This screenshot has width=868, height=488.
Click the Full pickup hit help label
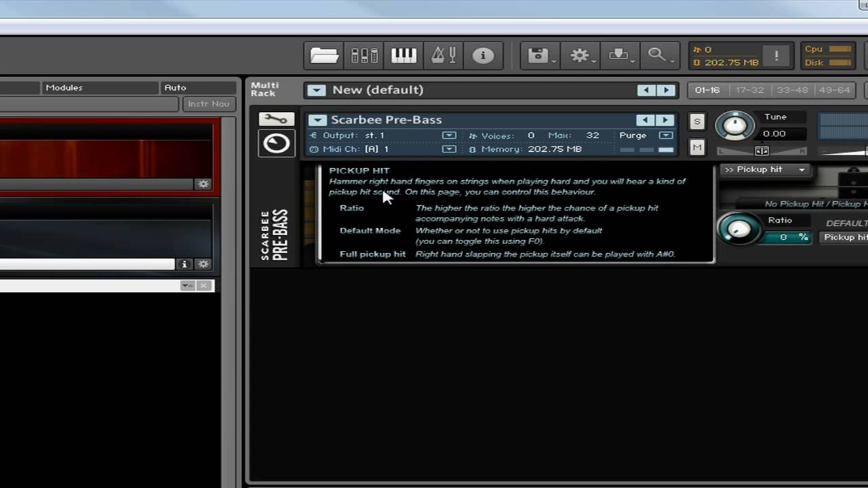coord(372,254)
